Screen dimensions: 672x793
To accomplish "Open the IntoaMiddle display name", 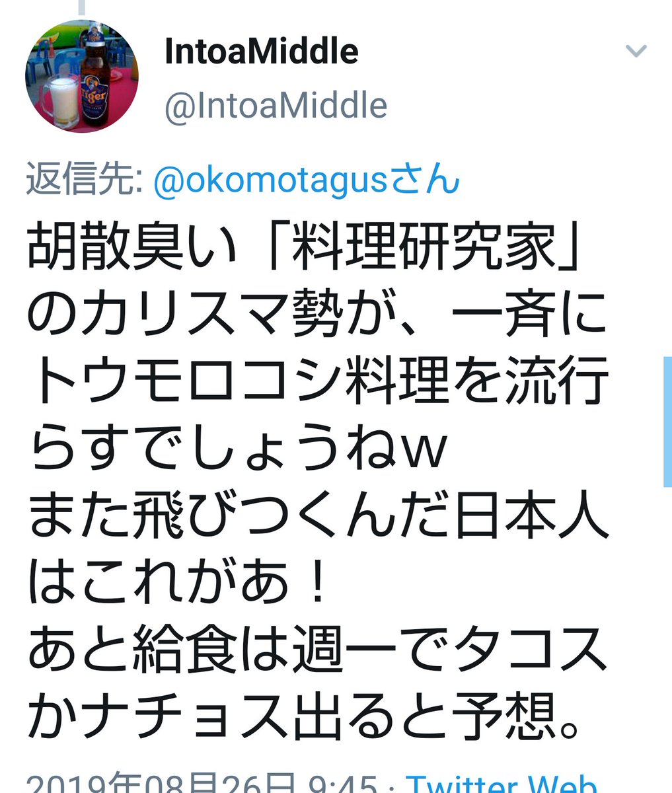I will [262, 51].
